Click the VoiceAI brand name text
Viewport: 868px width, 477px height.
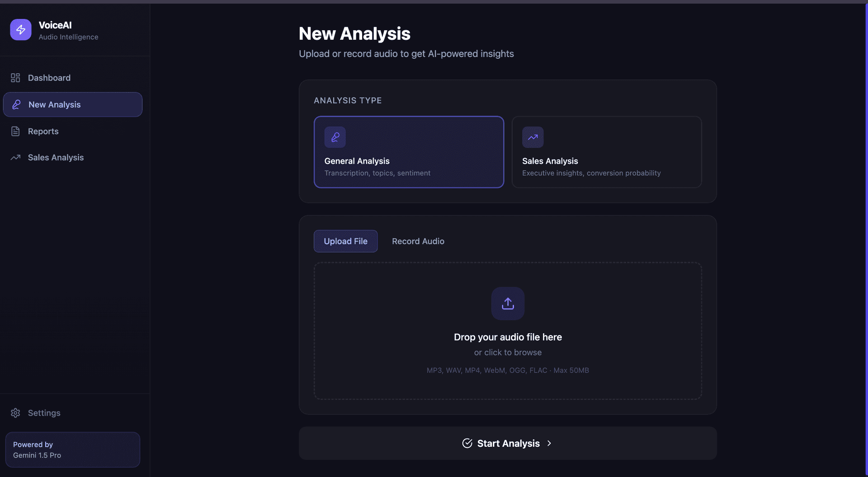55,25
